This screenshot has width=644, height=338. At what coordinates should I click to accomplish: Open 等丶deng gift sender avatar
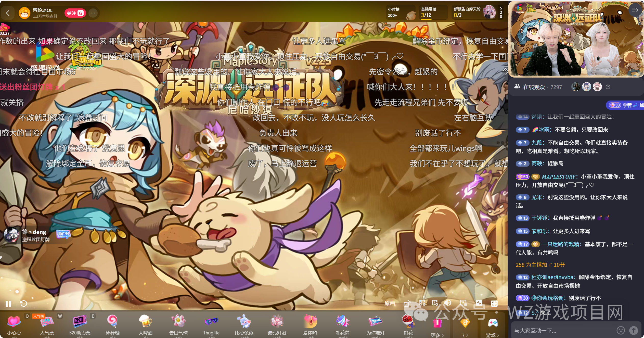click(x=11, y=235)
